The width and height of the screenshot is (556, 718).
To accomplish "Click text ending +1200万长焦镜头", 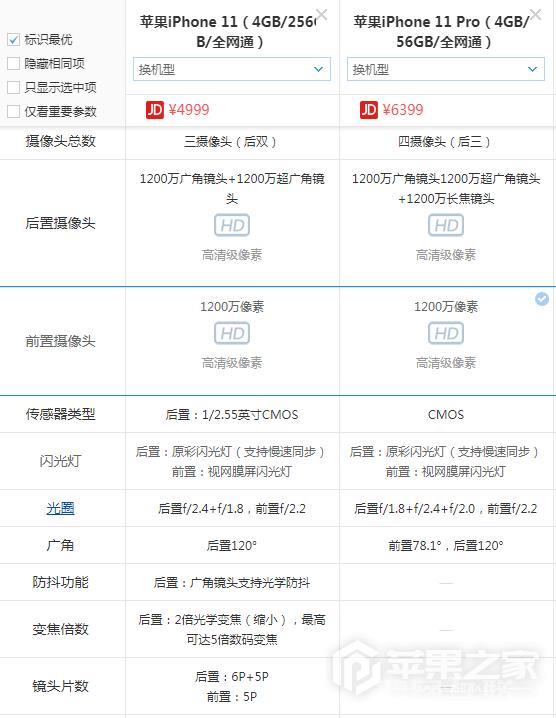I will (446, 189).
